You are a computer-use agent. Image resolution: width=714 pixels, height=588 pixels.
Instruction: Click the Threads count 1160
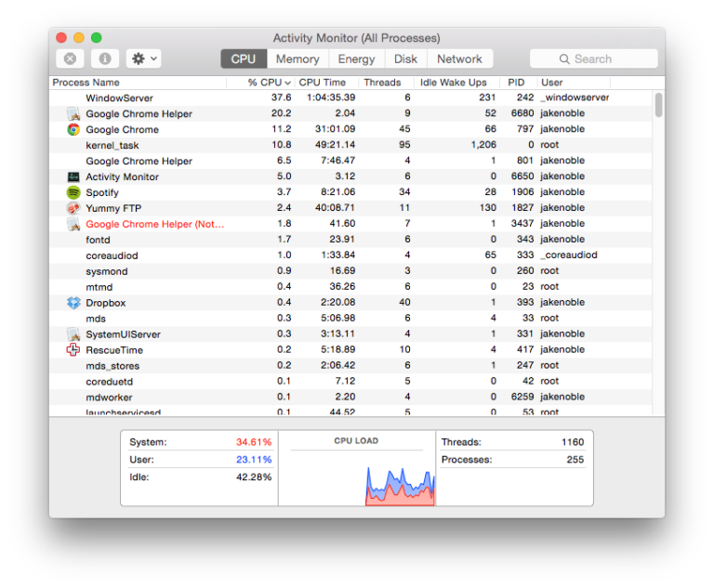(573, 442)
